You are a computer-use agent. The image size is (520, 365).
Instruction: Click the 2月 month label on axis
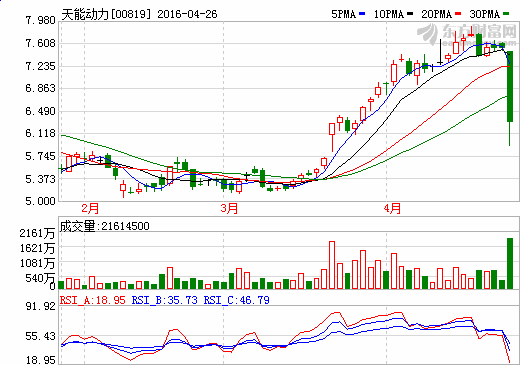pyautogui.click(x=90, y=208)
